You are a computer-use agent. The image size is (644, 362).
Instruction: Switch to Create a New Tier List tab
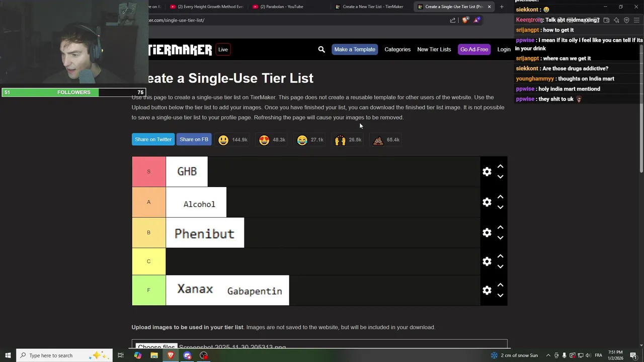pos(372,7)
